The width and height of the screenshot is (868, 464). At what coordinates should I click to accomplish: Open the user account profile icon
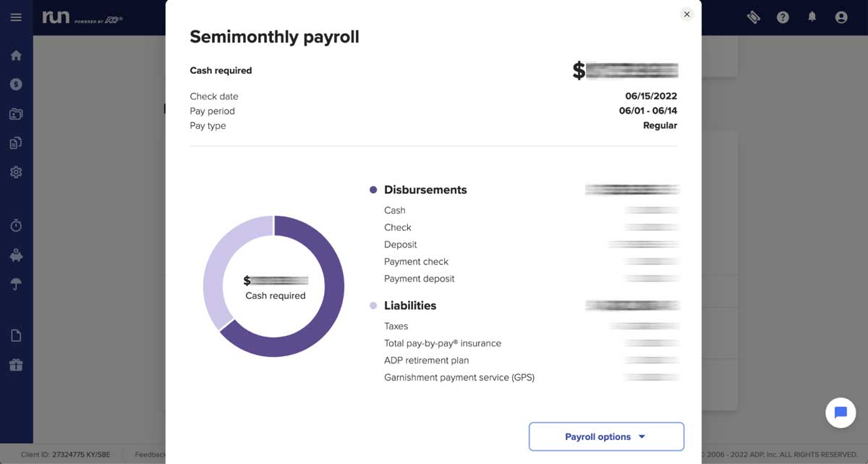(841, 16)
